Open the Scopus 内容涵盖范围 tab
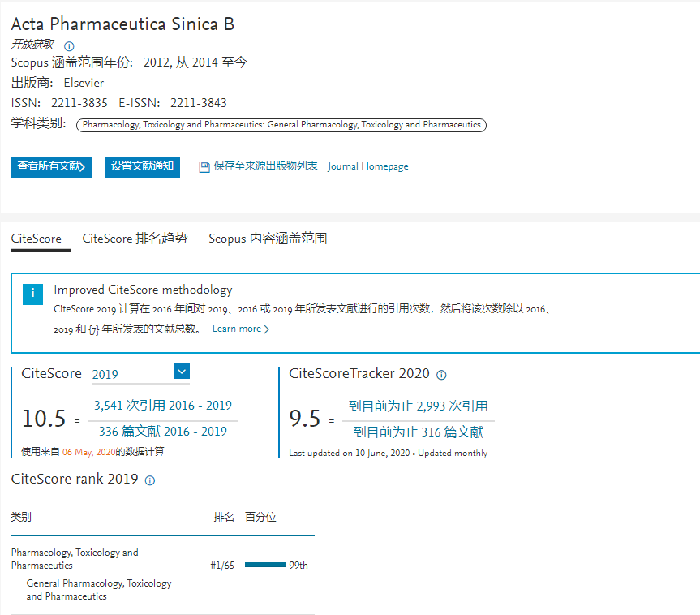Image resolution: width=700 pixels, height=615 pixels. pos(268,239)
